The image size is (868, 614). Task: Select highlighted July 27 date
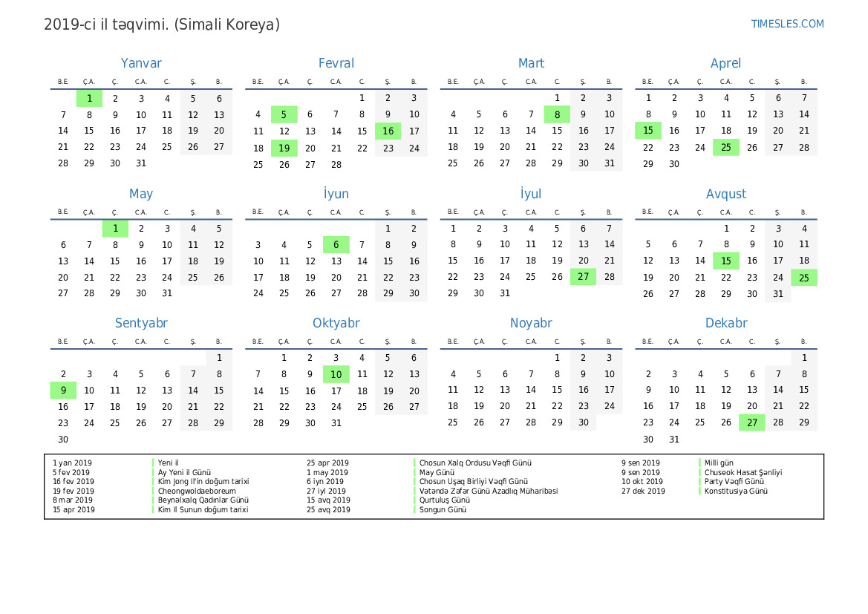[583, 276]
